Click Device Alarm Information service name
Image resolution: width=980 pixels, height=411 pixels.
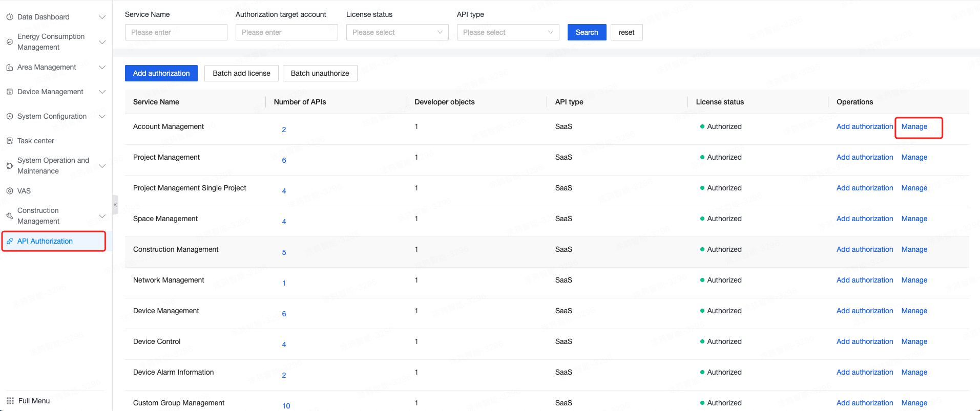[173, 372]
